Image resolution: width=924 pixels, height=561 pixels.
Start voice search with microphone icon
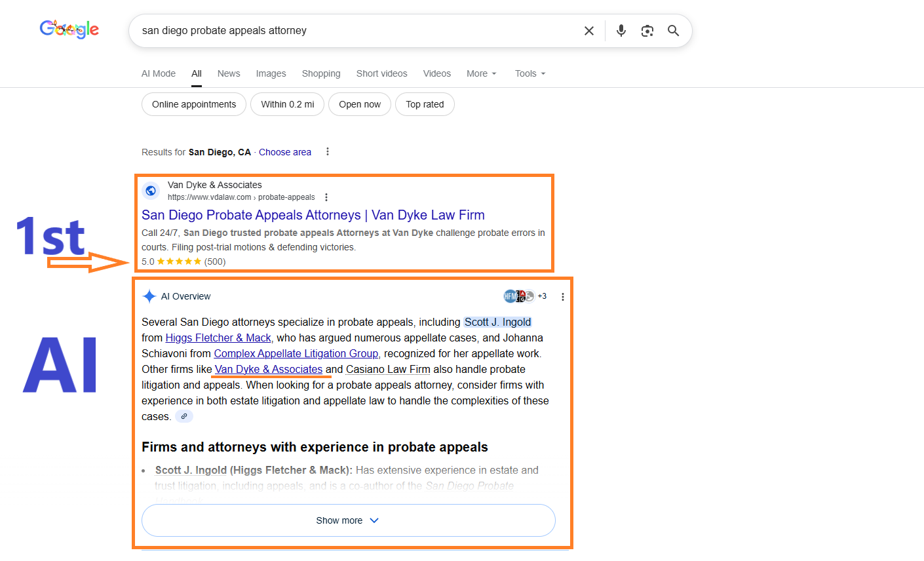pyautogui.click(x=621, y=31)
